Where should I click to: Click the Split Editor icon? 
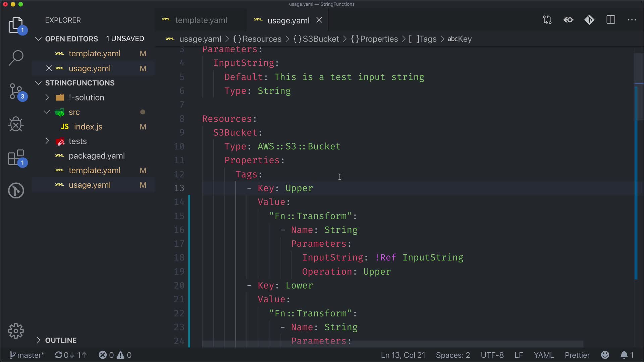click(611, 20)
